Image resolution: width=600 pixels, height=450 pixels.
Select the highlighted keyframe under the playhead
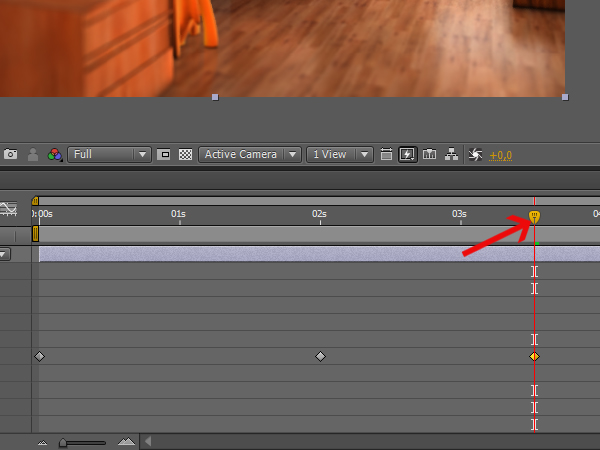[534, 356]
